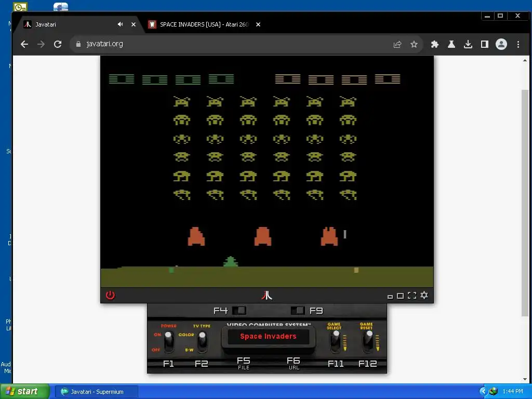
Task: Open the Windows Start menu
Action: click(24, 391)
